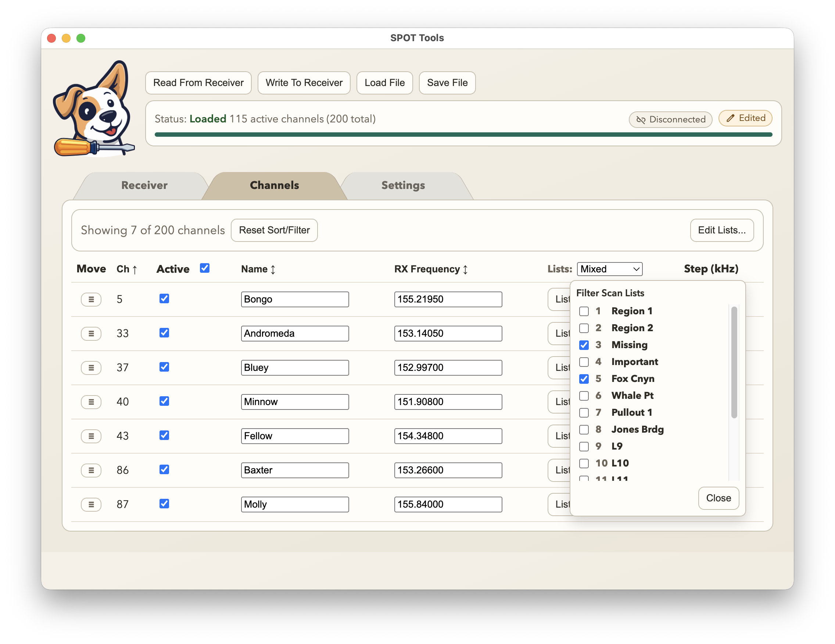Sort by Ch column ascending arrow
Image resolution: width=835 pixels, height=644 pixels.
pyautogui.click(x=135, y=269)
